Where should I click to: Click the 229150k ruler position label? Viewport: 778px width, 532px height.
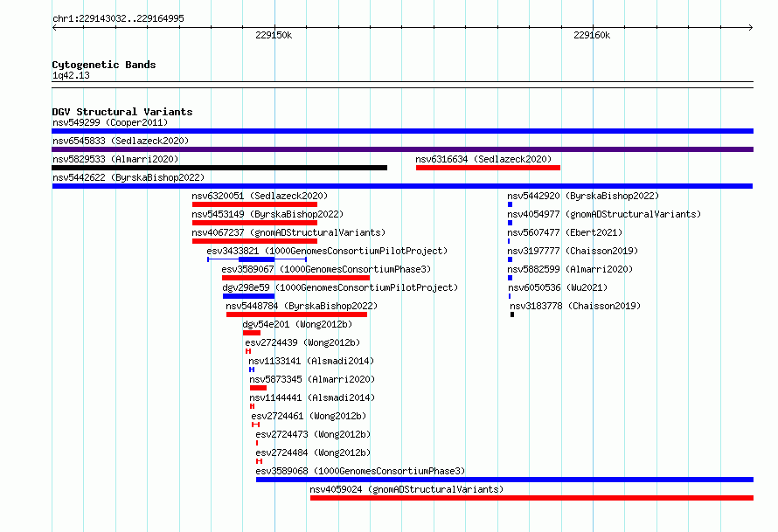[274, 35]
